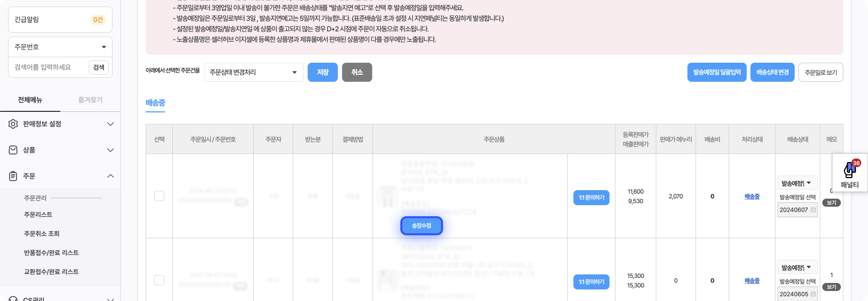This screenshot has width=868, height=301.
Task: Open calendar icon beside date 20240607
Action: tap(813, 210)
